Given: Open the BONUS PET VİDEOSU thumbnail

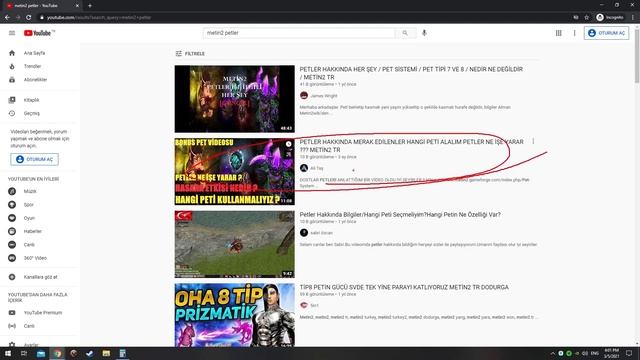Looking at the screenshot, I should coord(234,171).
